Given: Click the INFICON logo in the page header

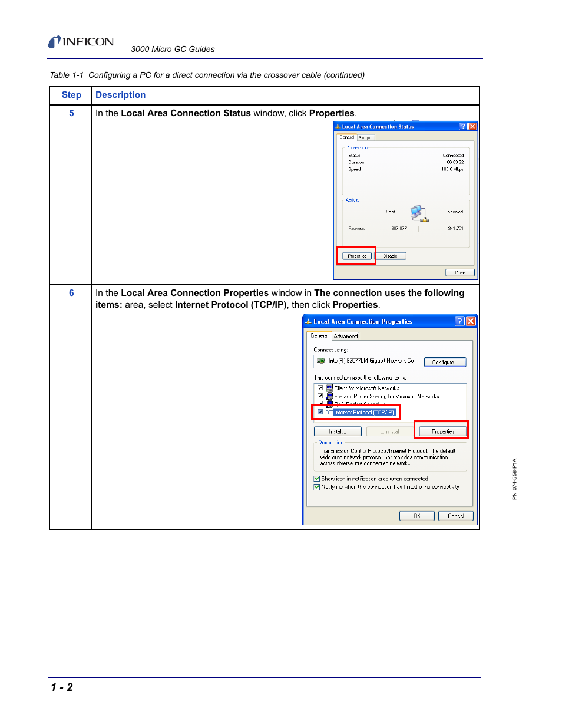Looking at the screenshot, I should [81, 42].
